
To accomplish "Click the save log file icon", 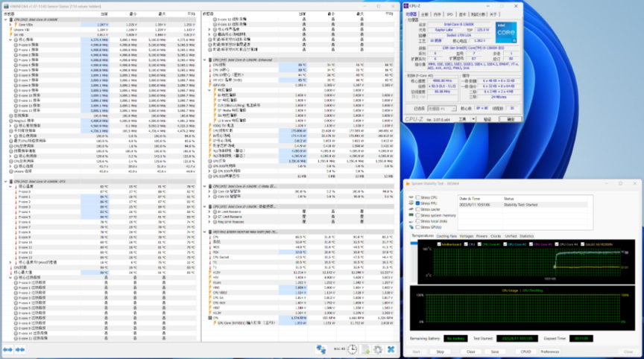I will (x=365, y=349).
